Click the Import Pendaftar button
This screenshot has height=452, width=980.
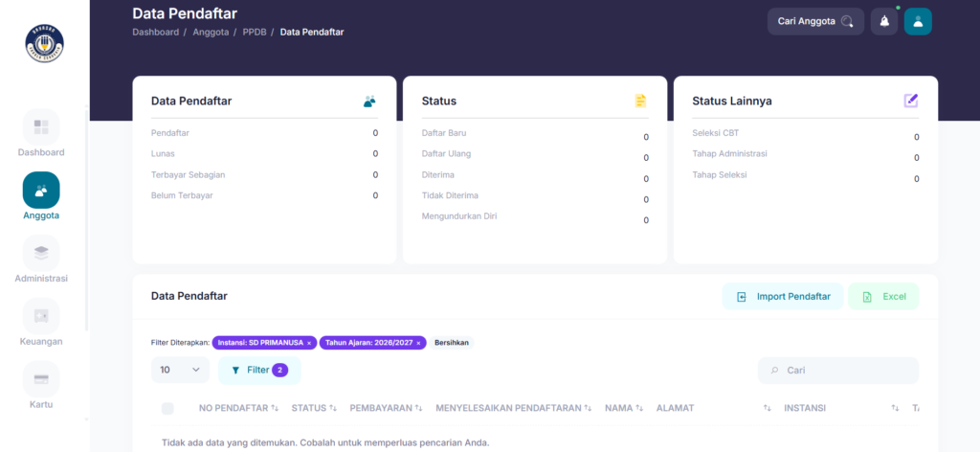point(783,296)
